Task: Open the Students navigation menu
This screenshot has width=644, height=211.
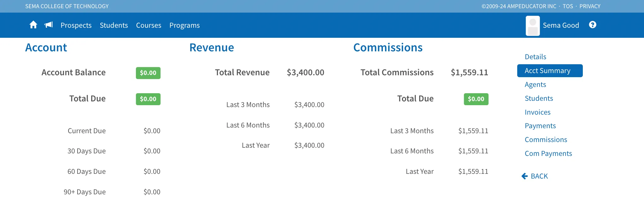Action: tap(114, 25)
